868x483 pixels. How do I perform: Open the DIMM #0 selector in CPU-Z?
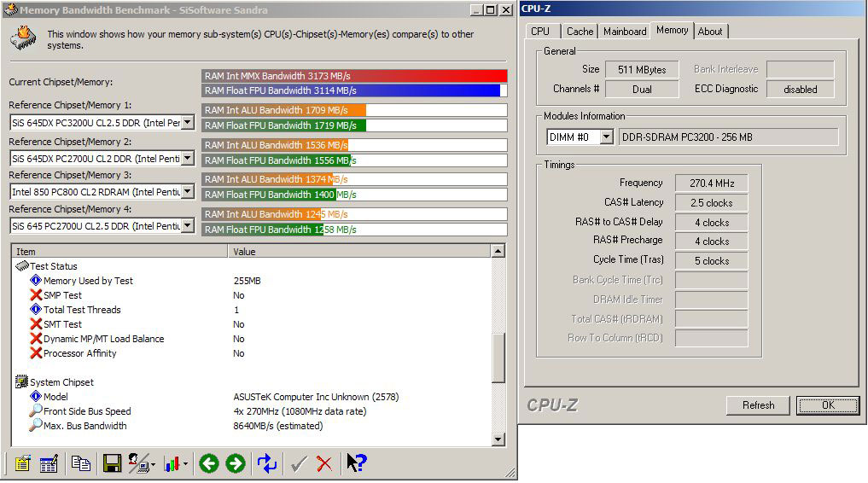point(607,137)
